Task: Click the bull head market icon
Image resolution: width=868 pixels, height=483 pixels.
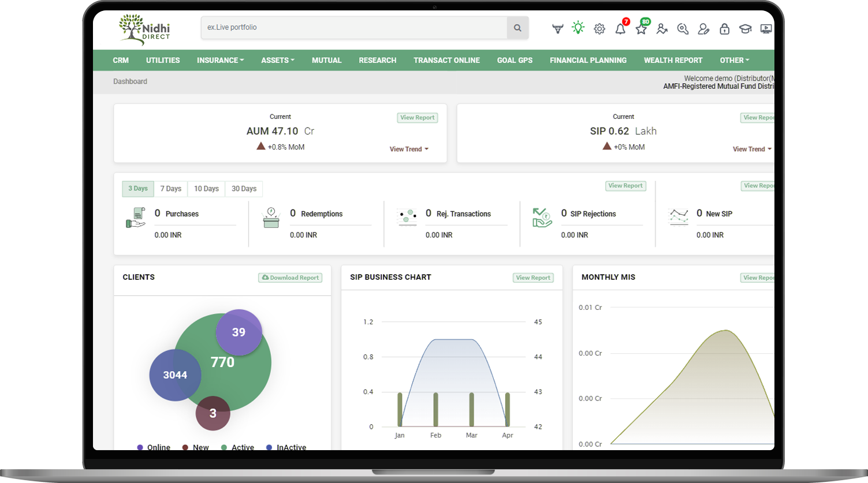Action: click(557, 29)
